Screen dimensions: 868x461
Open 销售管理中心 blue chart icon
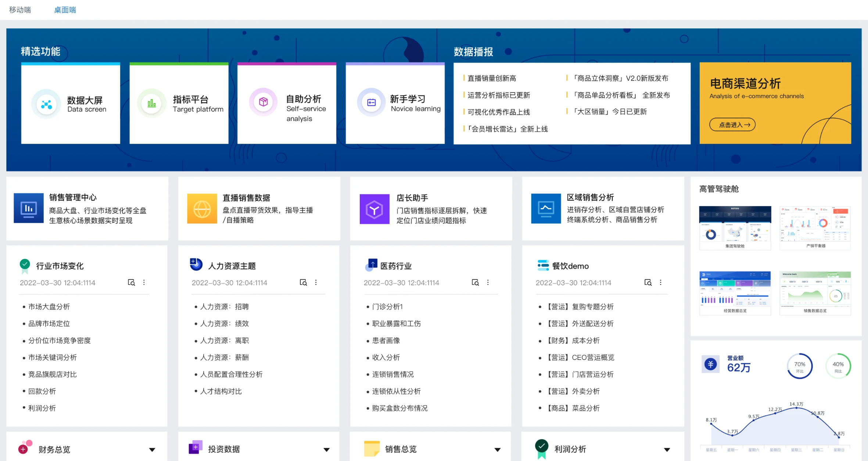[x=29, y=208]
